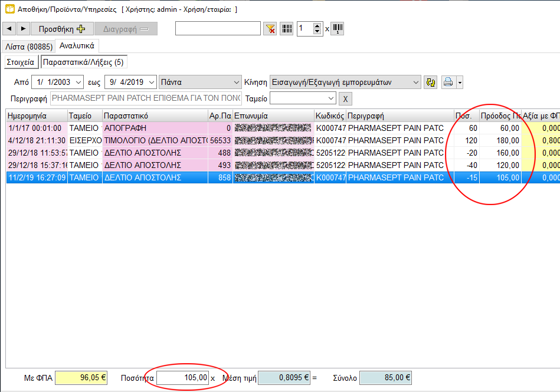Open the Από start date picker

click(x=78, y=83)
